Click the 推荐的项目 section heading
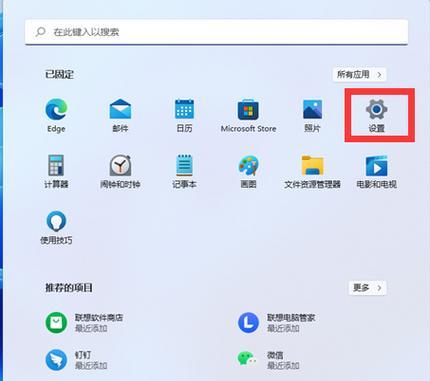This screenshot has width=430, height=381. [69, 288]
